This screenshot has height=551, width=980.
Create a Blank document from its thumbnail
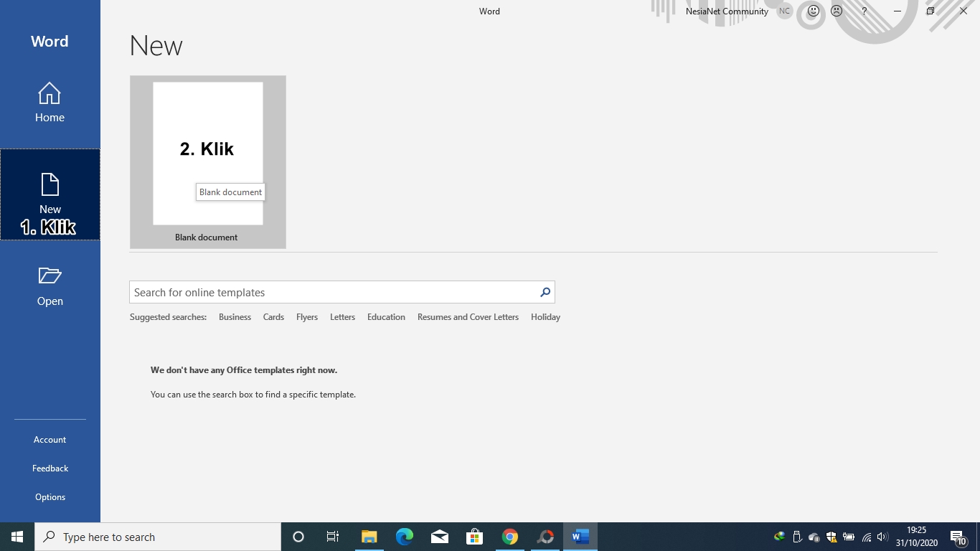click(x=208, y=162)
